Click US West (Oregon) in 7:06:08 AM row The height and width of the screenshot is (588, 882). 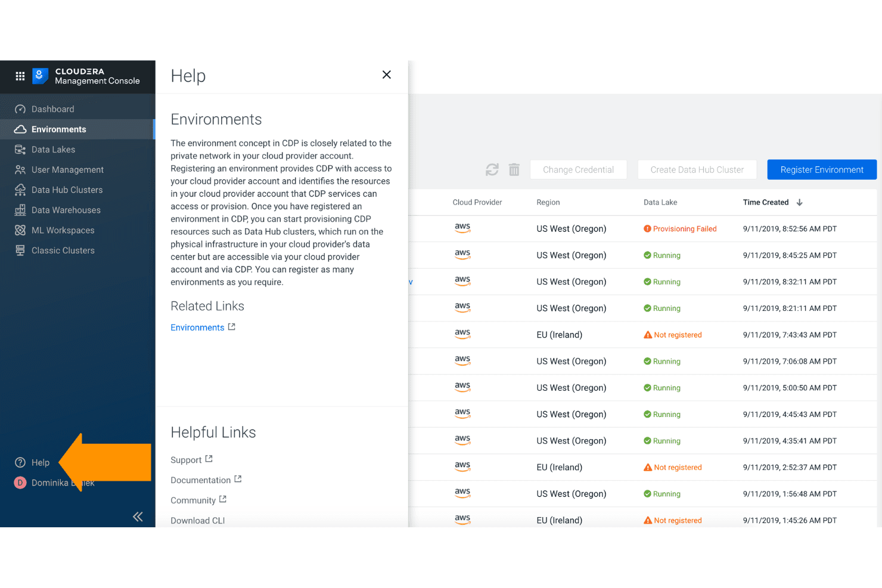[571, 362]
